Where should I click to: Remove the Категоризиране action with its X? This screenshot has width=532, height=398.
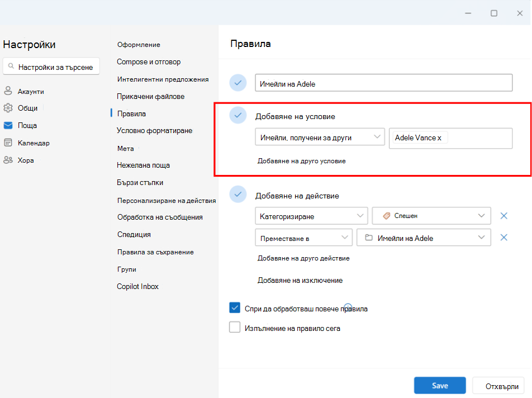pyautogui.click(x=504, y=216)
